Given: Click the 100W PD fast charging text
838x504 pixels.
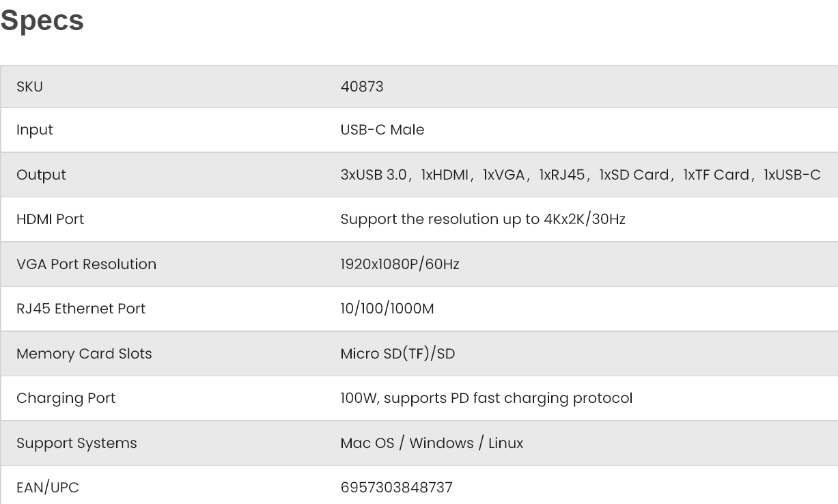Looking at the screenshot, I should click(x=486, y=398).
